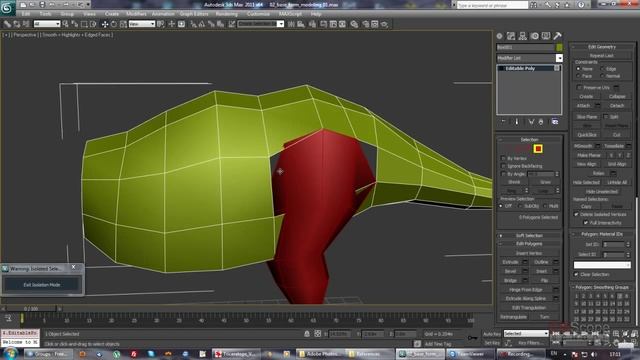This screenshot has height=360, width=640.
Task: Open the Display command panel tab
Action: coord(546,36)
